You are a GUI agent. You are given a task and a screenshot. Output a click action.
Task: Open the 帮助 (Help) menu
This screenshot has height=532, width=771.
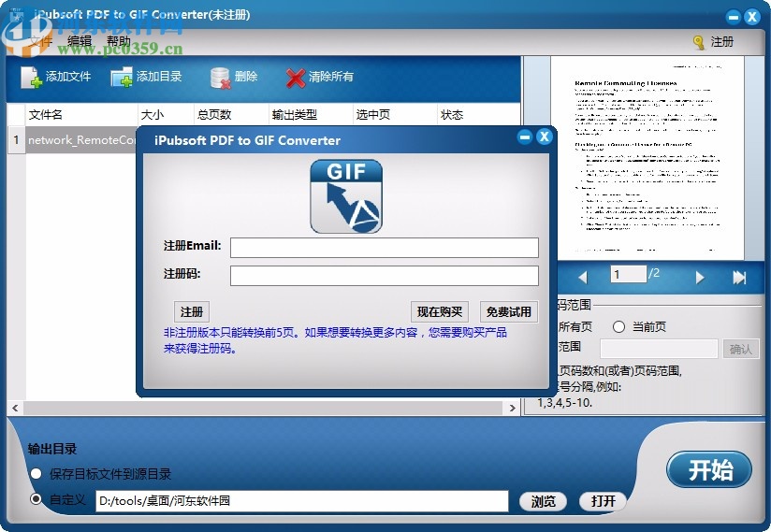click(x=119, y=41)
